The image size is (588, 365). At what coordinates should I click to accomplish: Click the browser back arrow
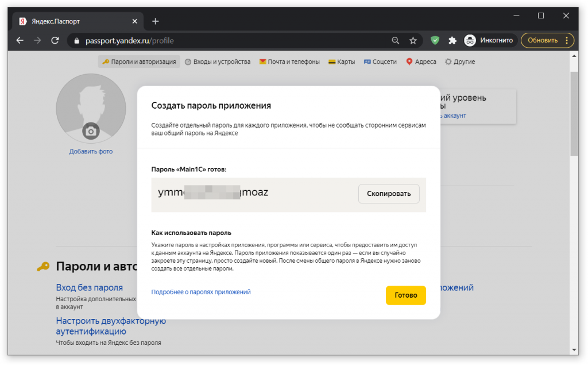pyautogui.click(x=20, y=41)
